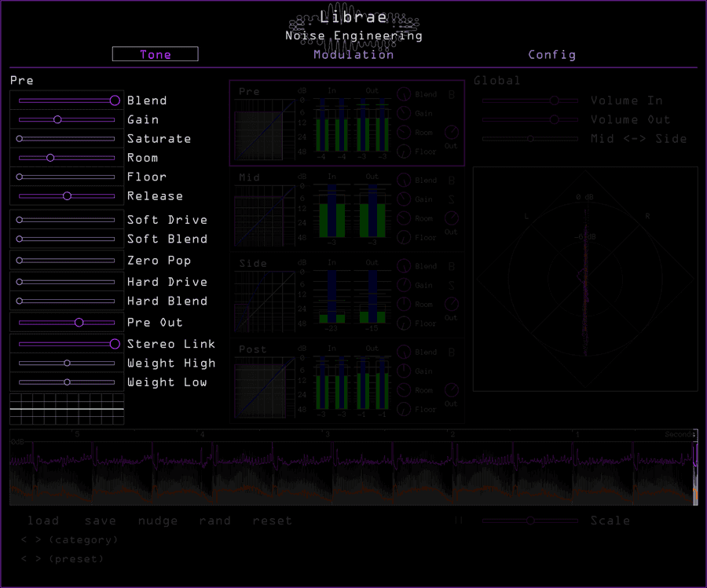
Task: Click the Mid section Blend knob
Action: tap(404, 180)
